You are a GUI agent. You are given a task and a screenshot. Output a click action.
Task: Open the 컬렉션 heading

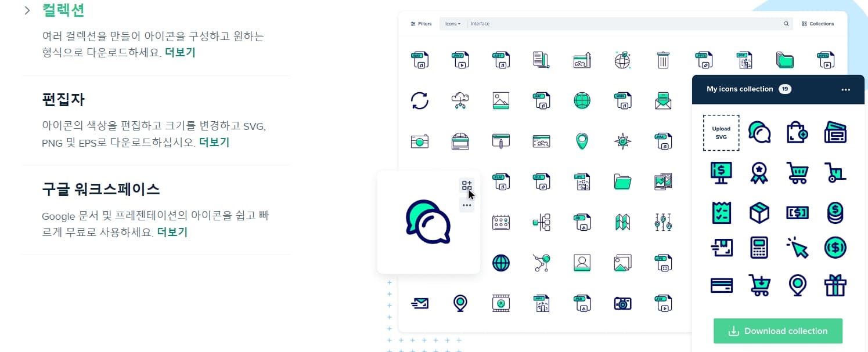pyautogui.click(x=63, y=10)
